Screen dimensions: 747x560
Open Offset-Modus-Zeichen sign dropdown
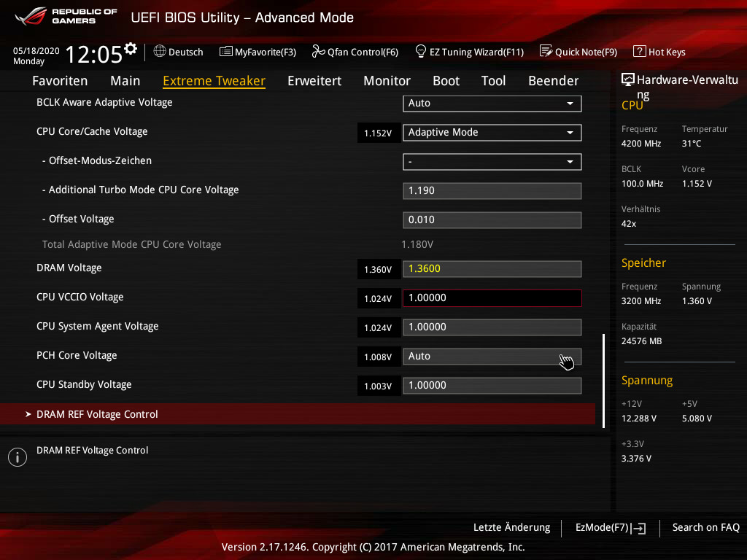(x=492, y=162)
